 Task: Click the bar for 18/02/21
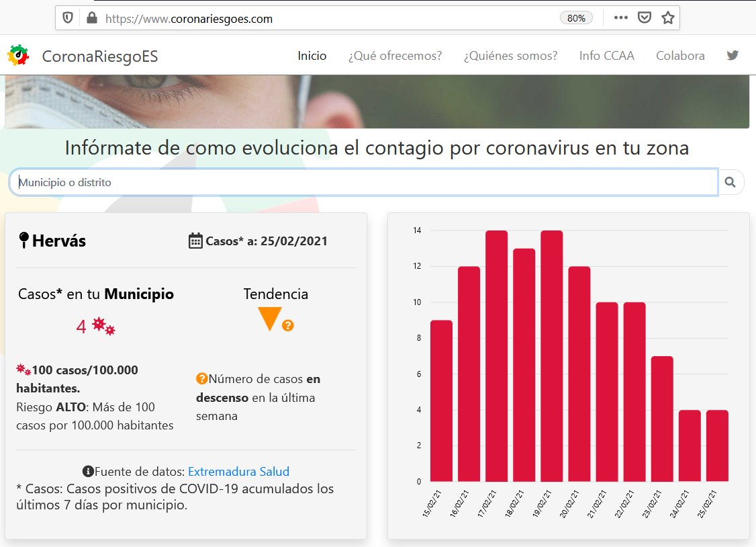coord(524,365)
